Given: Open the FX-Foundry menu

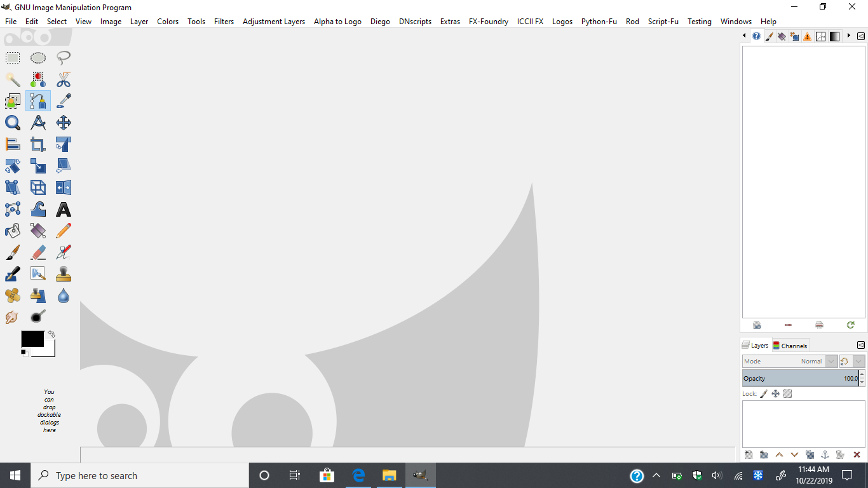Looking at the screenshot, I should (488, 22).
